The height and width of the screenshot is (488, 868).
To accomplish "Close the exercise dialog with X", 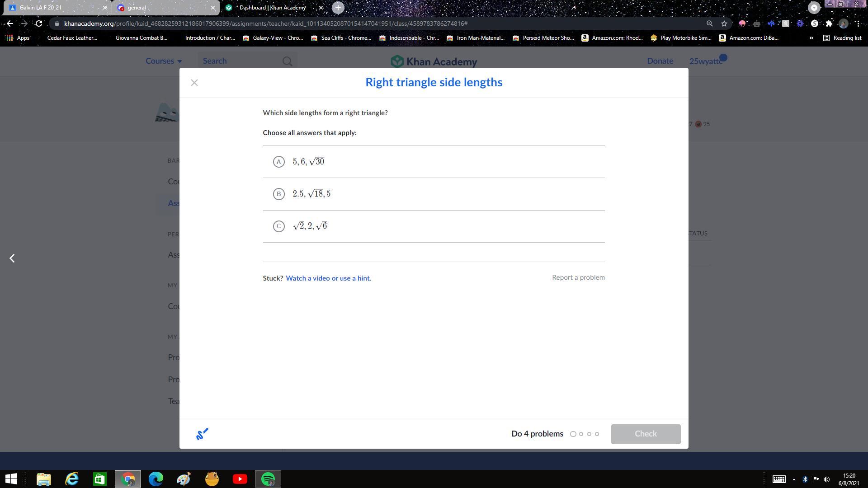I will (x=194, y=83).
